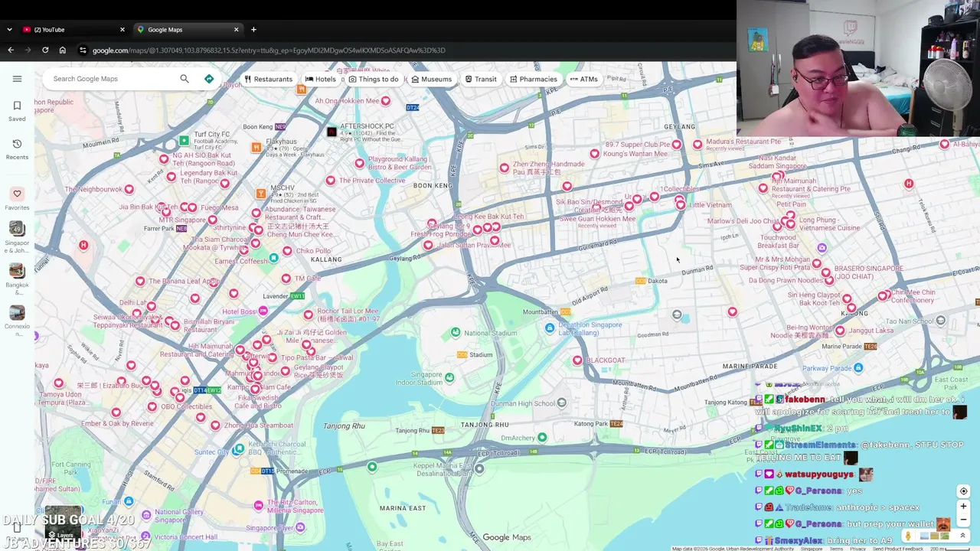Expand the browser tab search dropdown
This screenshot has width=980, height=551.
pyautogui.click(x=9, y=30)
